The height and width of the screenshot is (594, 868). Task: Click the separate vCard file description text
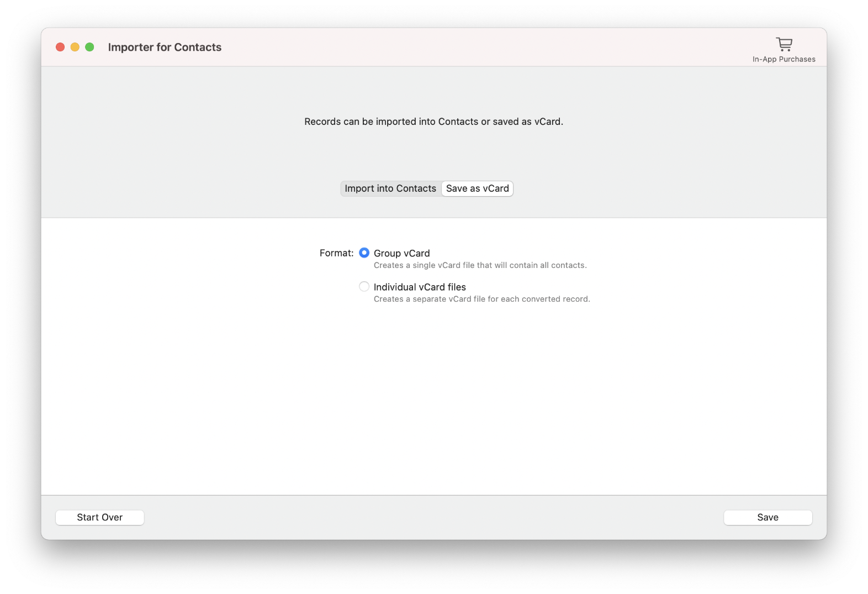pos(481,299)
